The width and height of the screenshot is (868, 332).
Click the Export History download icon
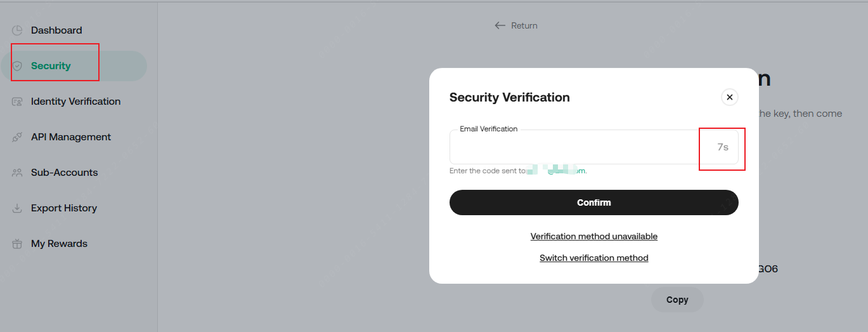(17, 208)
